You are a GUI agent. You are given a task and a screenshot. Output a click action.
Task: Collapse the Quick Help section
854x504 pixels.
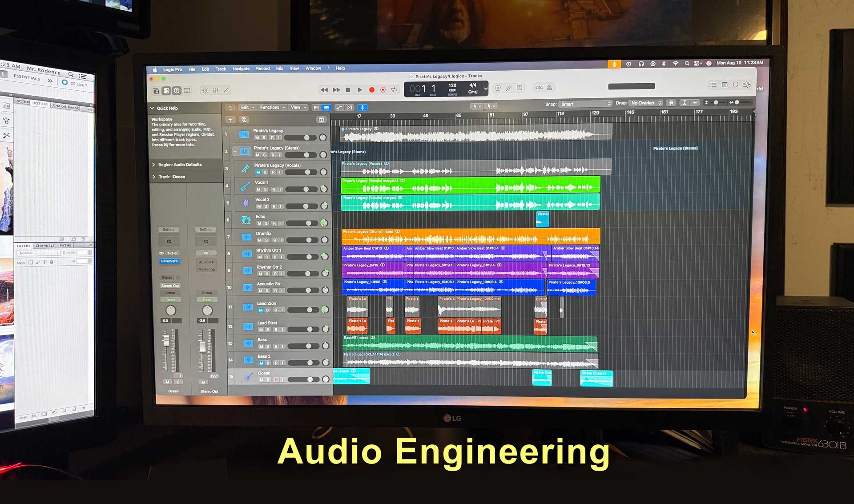153,108
